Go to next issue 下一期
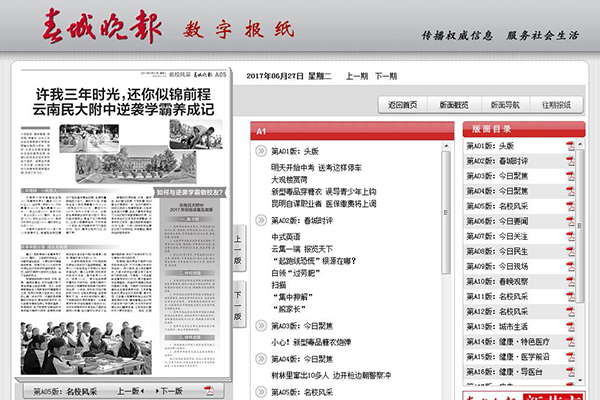600x400 pixels. tap(386, 76)
